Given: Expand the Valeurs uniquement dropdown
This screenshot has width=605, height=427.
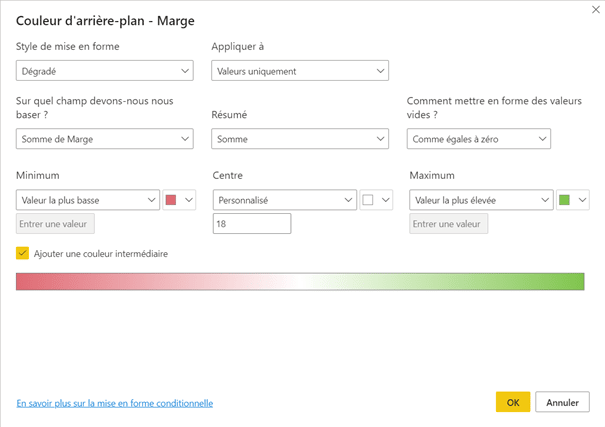Looking at the screenshot, I should 300,71.
